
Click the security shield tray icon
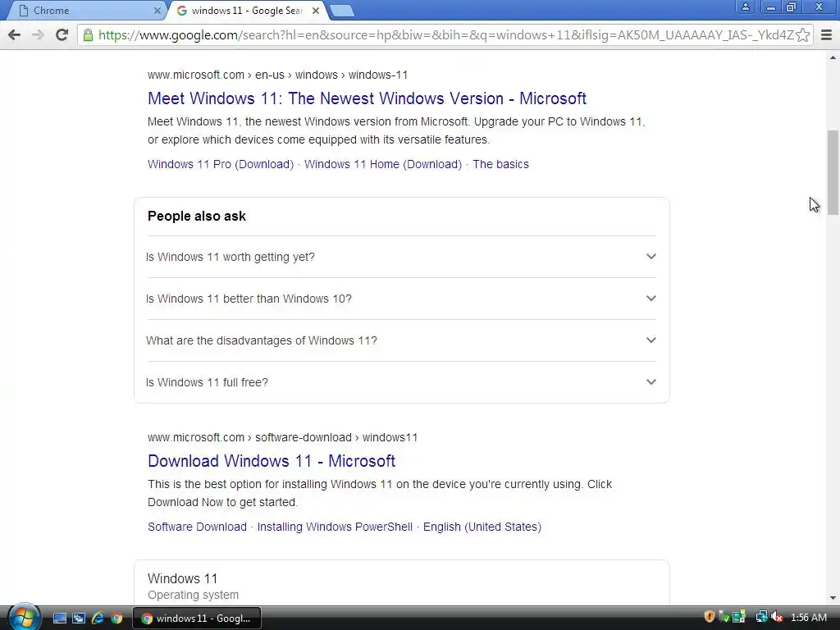(710, 617)
